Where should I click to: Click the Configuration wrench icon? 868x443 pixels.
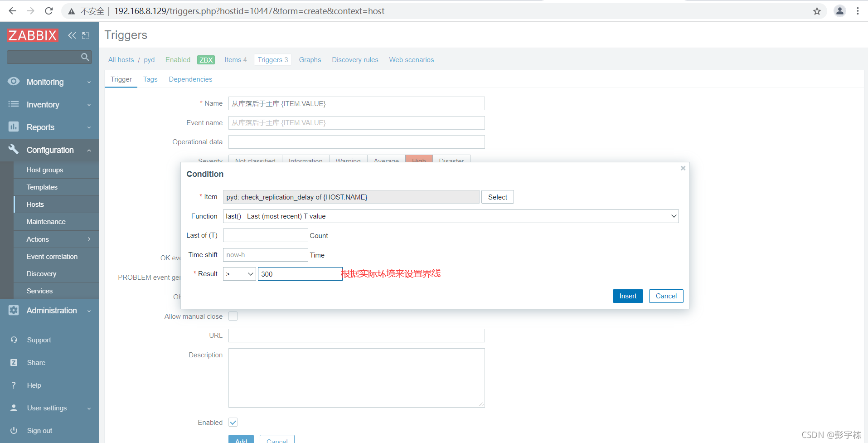14,150
